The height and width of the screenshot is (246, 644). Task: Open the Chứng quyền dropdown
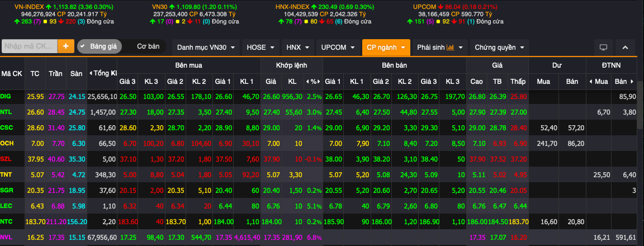(x=499, y=47)
